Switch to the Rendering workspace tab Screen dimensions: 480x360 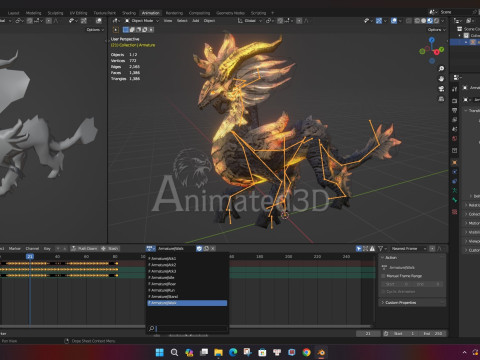click(x=174, y=13)
